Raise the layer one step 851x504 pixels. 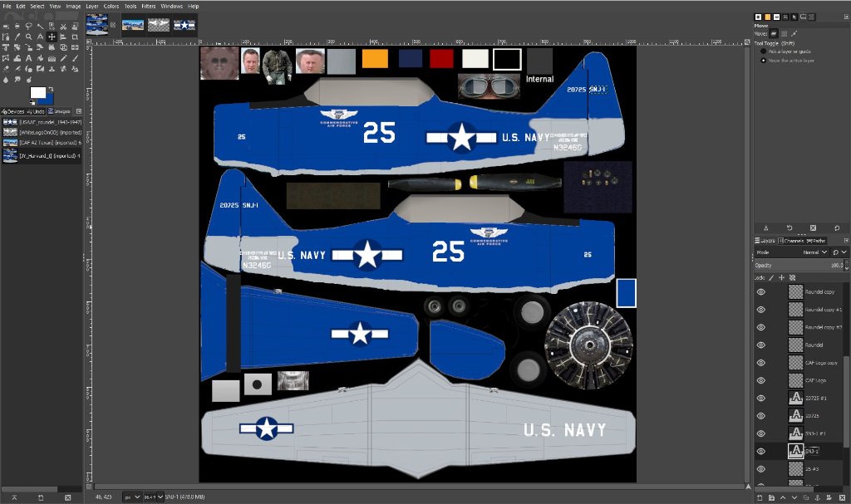click(783, 497)
